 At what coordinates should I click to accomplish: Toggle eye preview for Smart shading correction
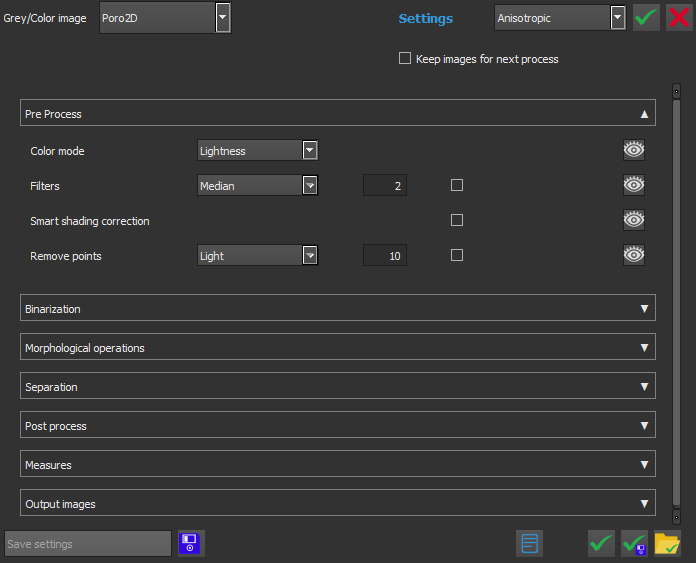coord(634,220)
